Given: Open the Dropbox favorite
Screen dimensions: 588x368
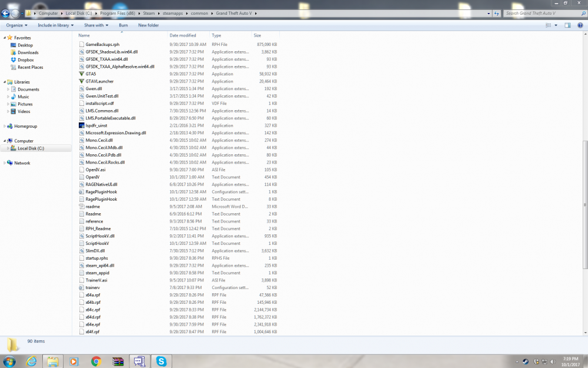Looking at the screenshot, I should coord(25,60).
